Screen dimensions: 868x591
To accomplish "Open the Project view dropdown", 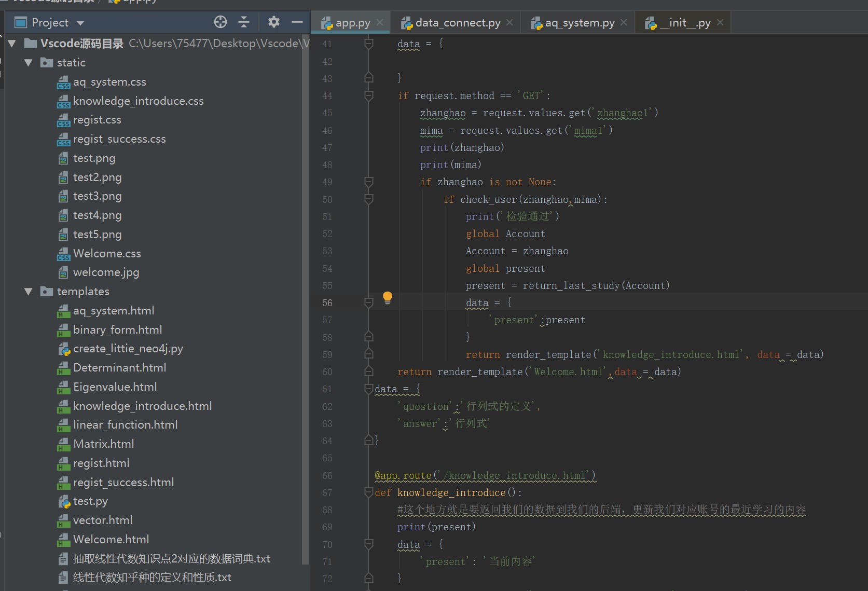I will click(80, 23).
